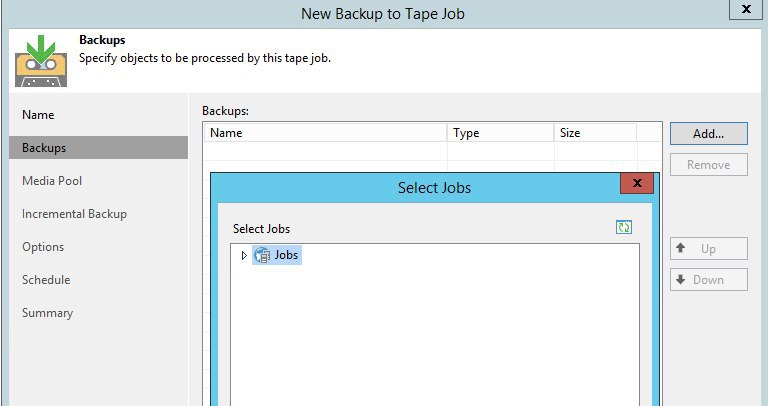Switch to Incremental Backup step

point(74,214)
